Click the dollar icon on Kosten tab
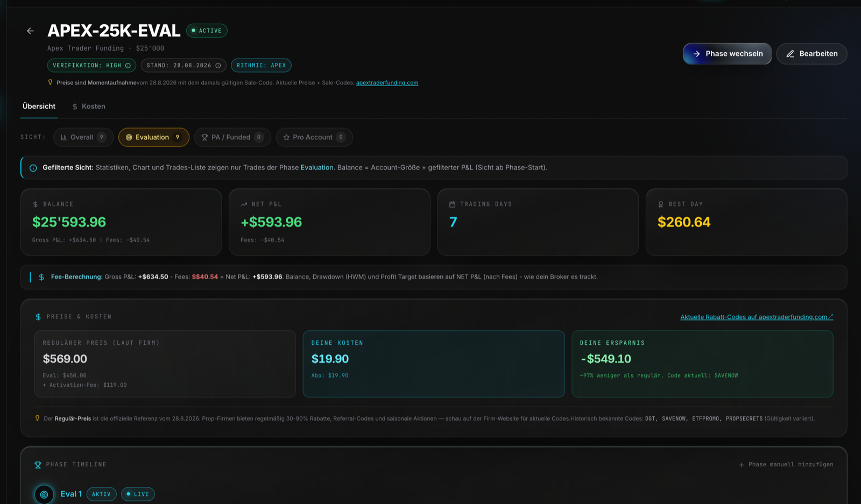The width and height of the screenshot is (861, 504). [75, 107]
